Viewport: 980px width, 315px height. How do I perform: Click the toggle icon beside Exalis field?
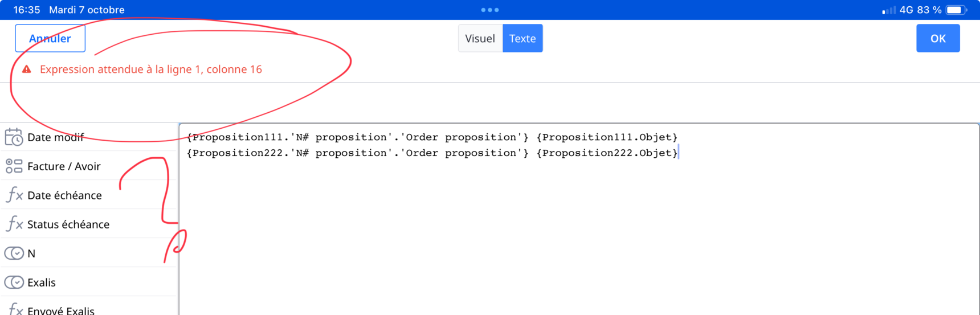[14, 283]
